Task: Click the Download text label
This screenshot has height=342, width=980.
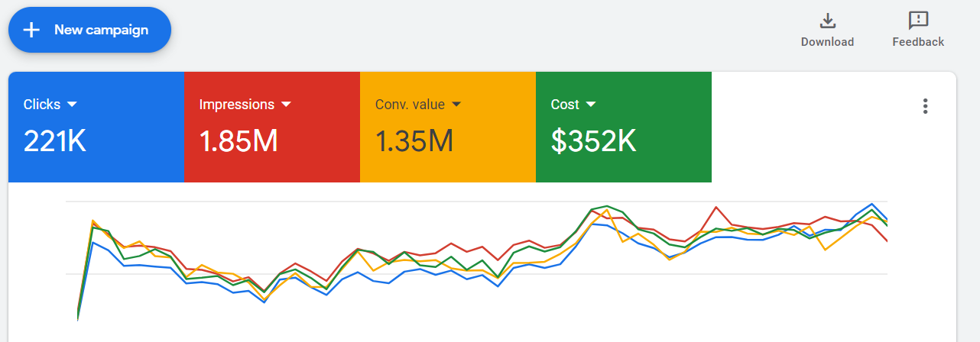Action: (827, 42)
